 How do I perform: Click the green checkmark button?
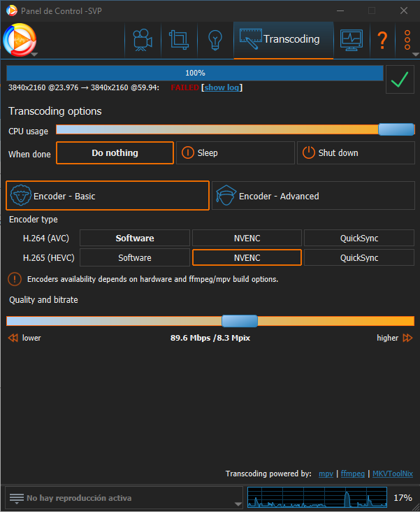(399, 80)
